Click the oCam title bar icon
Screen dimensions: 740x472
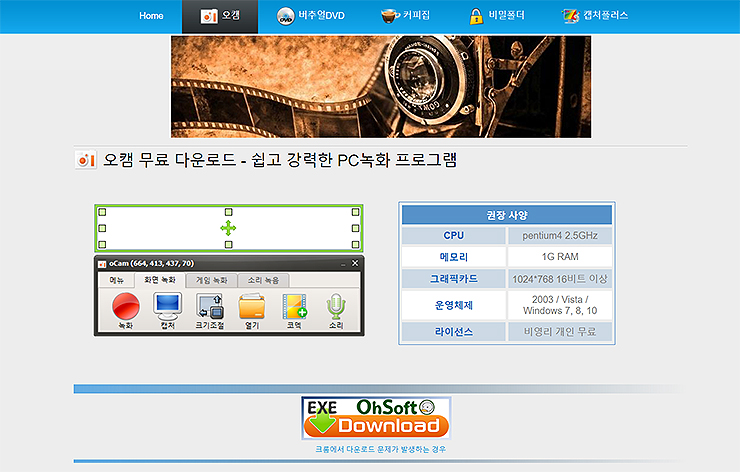102,264
